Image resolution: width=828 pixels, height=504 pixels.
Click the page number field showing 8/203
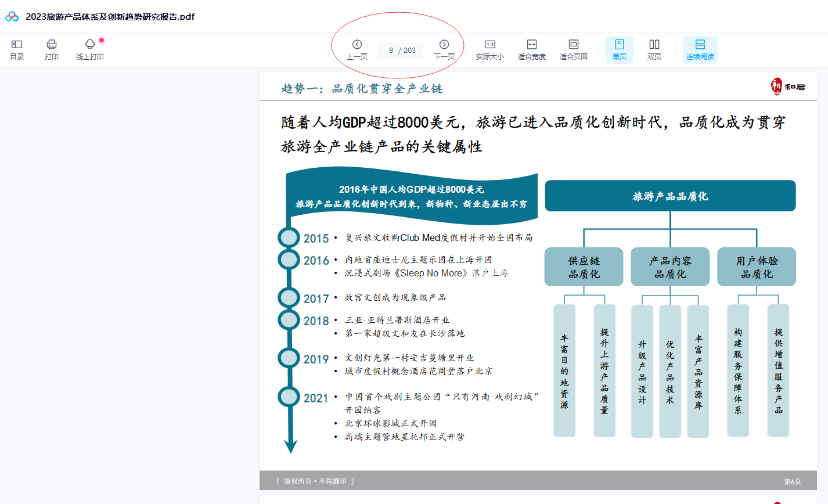[400, 49]
